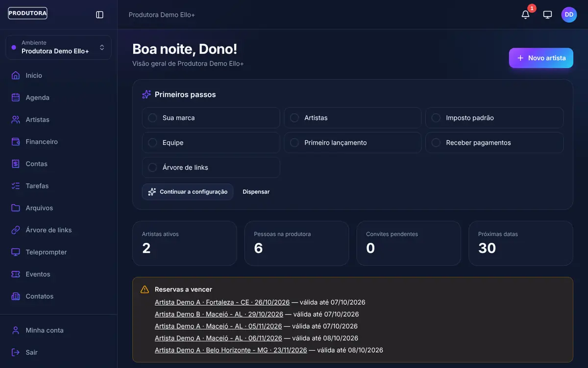The image size is (588, 368).
Task: Click Continuar a configuração button
Action: (x=188, y=192)
